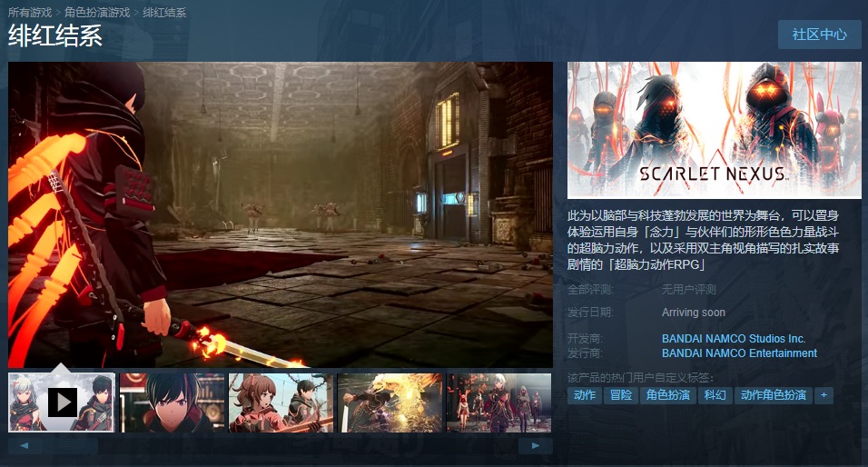View fourth thumbnail with fiery explosion
868x467 pixels.
pyautogui.click(x=390, y=402)
